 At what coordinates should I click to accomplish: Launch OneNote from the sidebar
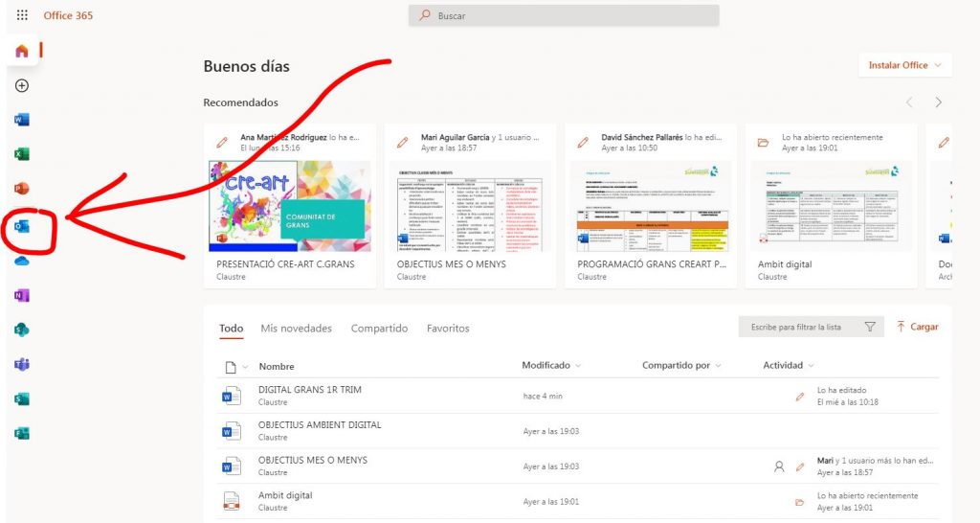point(22,295)
